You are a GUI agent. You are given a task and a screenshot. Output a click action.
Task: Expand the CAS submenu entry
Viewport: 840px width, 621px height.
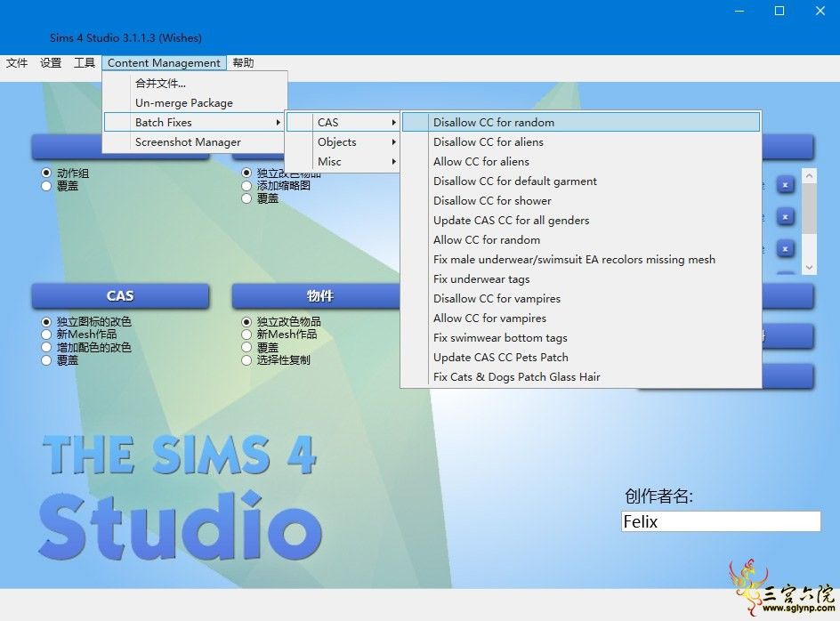[343, 122]
